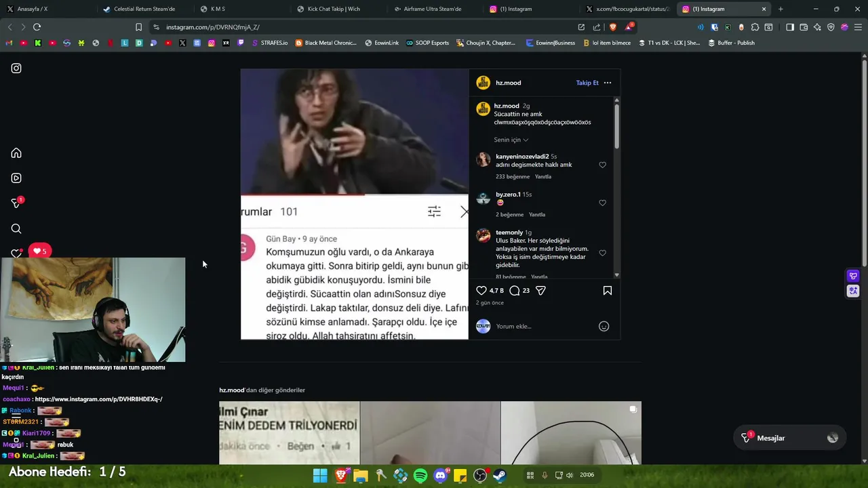
Task: Click the instagram.com address bar URL
Action: coord(212,27)
